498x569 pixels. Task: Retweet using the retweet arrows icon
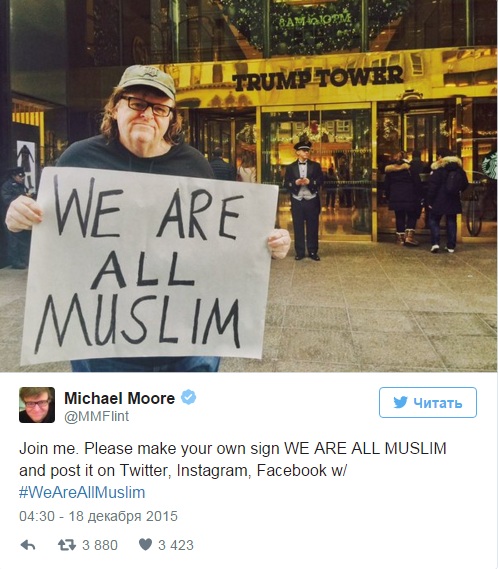point(67,545)
